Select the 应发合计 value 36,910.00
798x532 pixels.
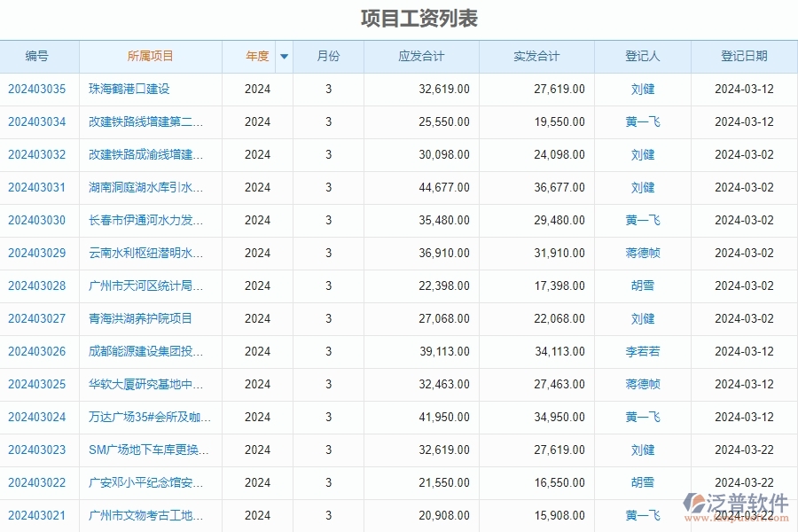tap(444, 253)
